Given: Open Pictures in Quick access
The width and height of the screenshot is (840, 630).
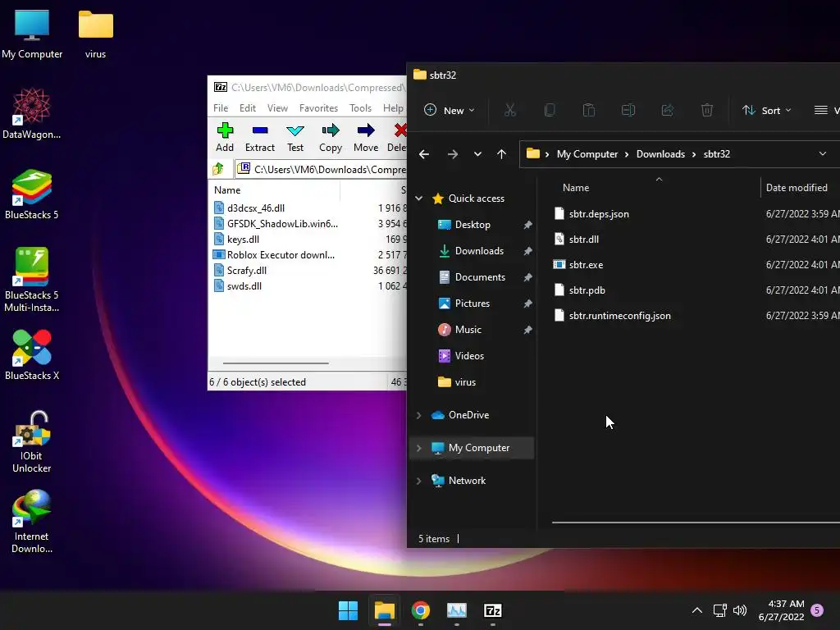Looking at the screenshot, I should (472, 304).
